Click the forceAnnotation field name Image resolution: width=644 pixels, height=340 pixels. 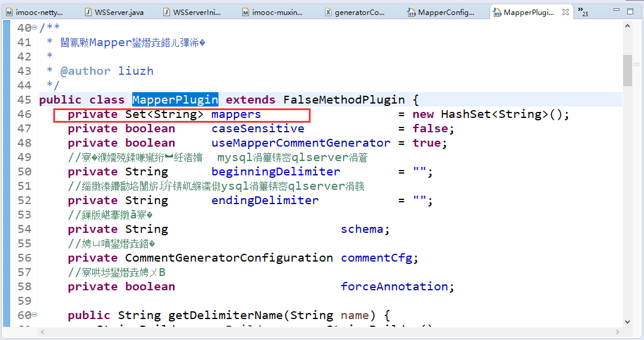(x=394, y=286)
